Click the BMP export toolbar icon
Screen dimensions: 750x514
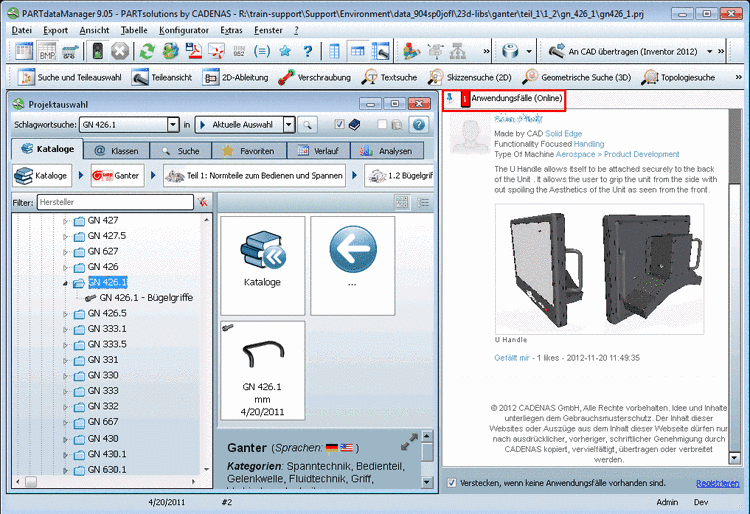pyautogui.click(x=47, y=51)
